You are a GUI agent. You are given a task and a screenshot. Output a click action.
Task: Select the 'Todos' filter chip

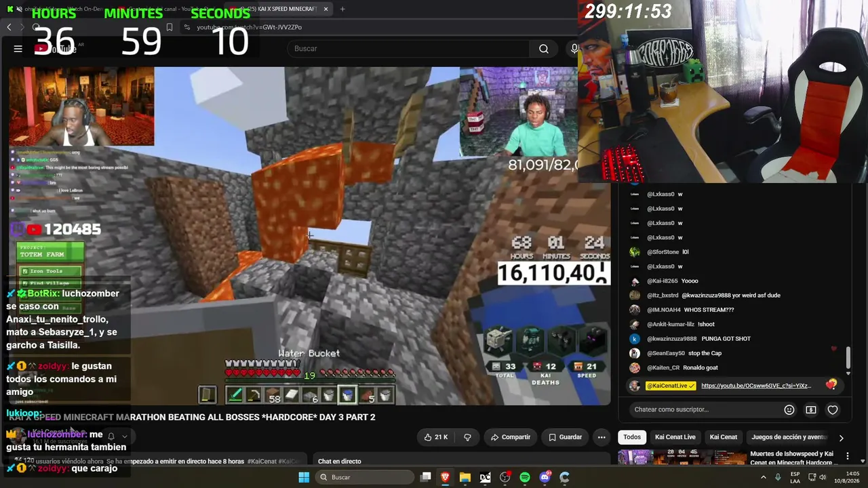pyautogui.click(x=632, y=437)
